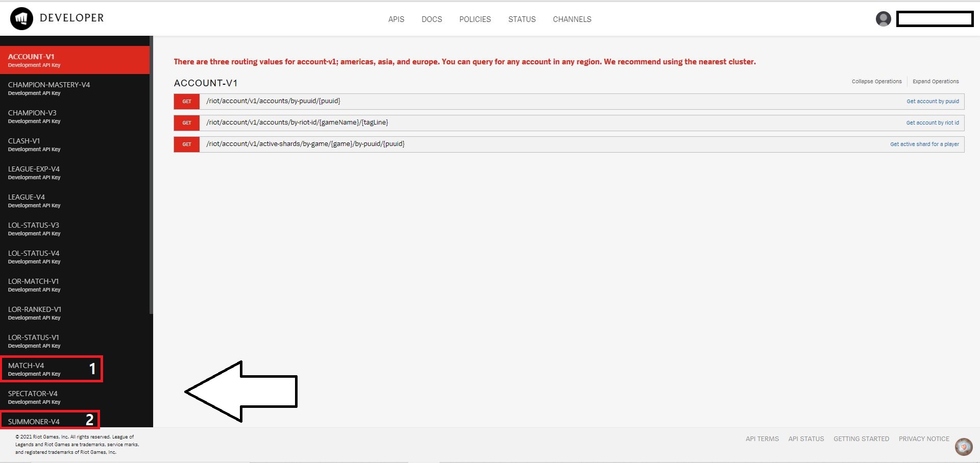Click GET badge for by-riot-id endpoint
Image resolution: width=980 pixels, height=463 pixels.
pos(187,123)
